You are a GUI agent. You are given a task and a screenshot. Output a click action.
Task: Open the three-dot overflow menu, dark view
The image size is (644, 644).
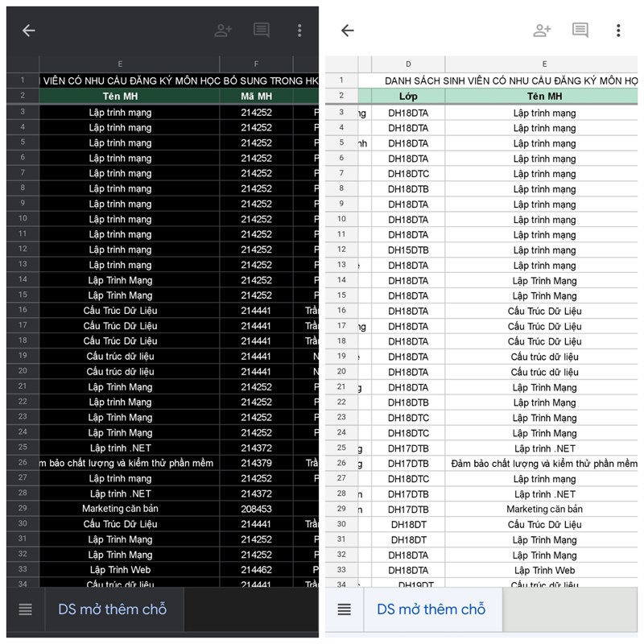tap(299, 31)
